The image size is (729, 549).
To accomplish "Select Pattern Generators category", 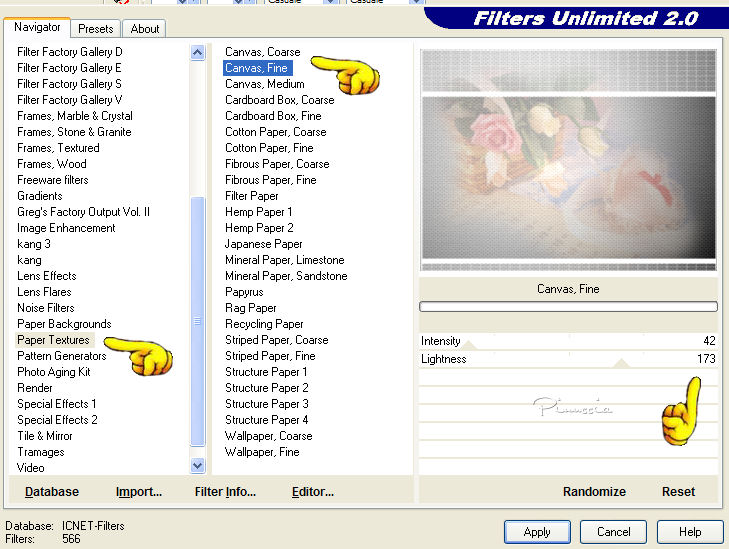I will [x=61, y=356].
